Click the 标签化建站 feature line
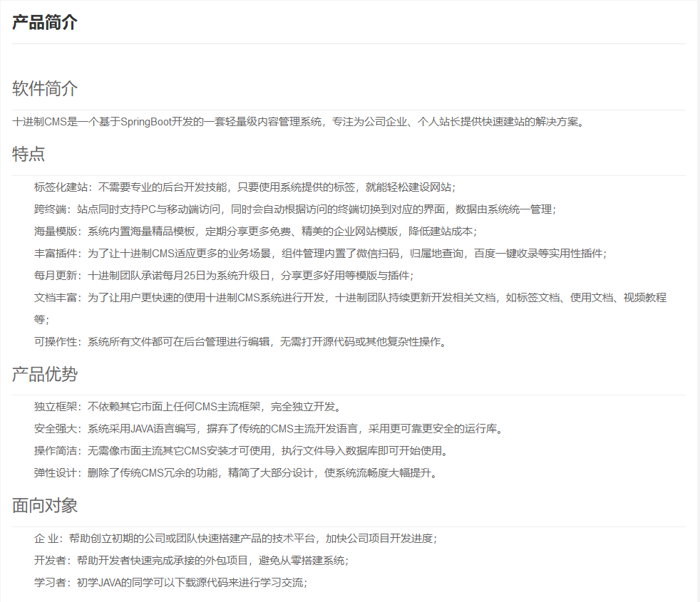The width and height of the screenshot is (700, 602). tap(245, 187)
